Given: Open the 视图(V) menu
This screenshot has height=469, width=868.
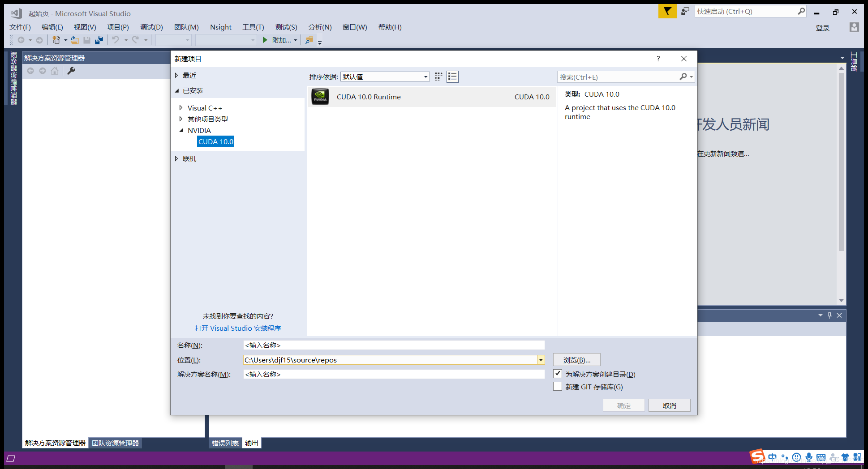Looking at the screenshot, I should point(85,27).
